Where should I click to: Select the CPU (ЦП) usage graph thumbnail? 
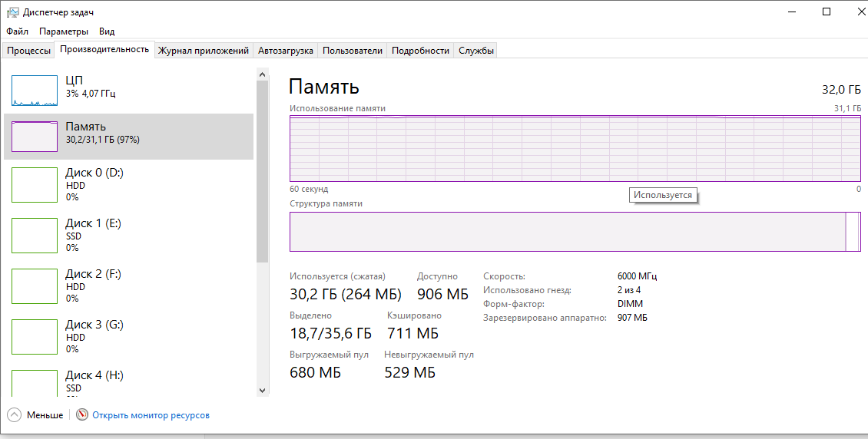[35, 91]
